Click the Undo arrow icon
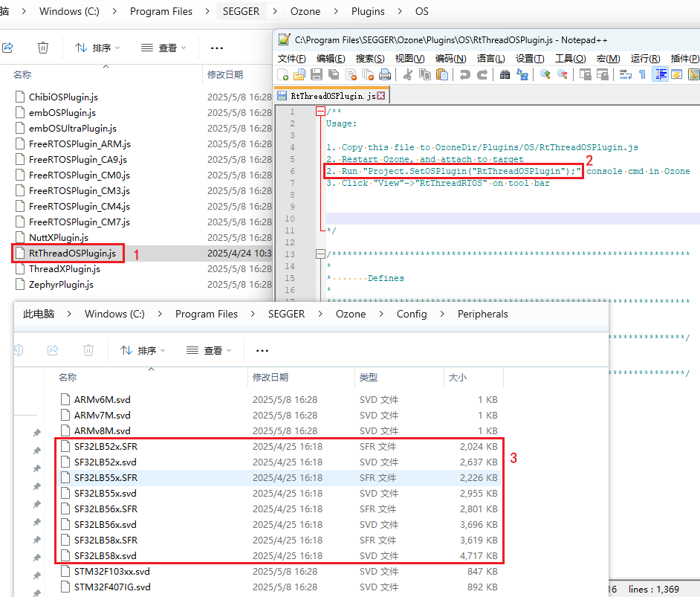 (x=464, y=74)
